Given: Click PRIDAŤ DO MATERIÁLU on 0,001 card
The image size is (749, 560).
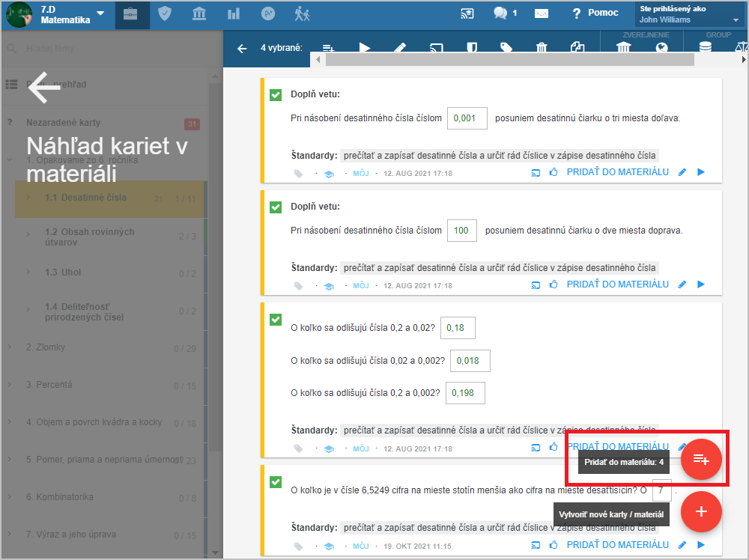Looking at the screenshot, I should point(618,172).
